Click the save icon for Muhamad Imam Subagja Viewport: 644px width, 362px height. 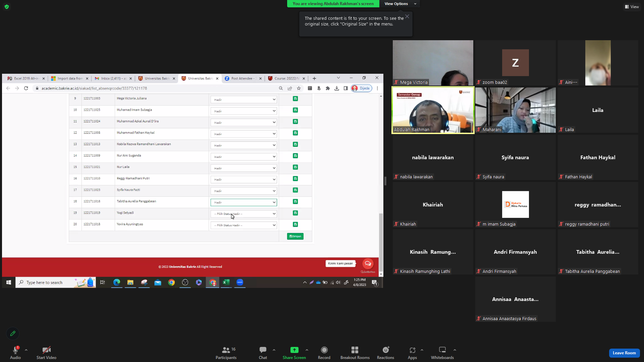[x=295, y=110]
